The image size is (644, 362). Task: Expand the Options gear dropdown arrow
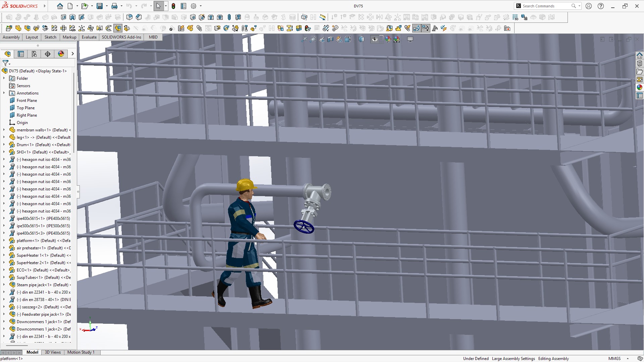tap(201, 6)
